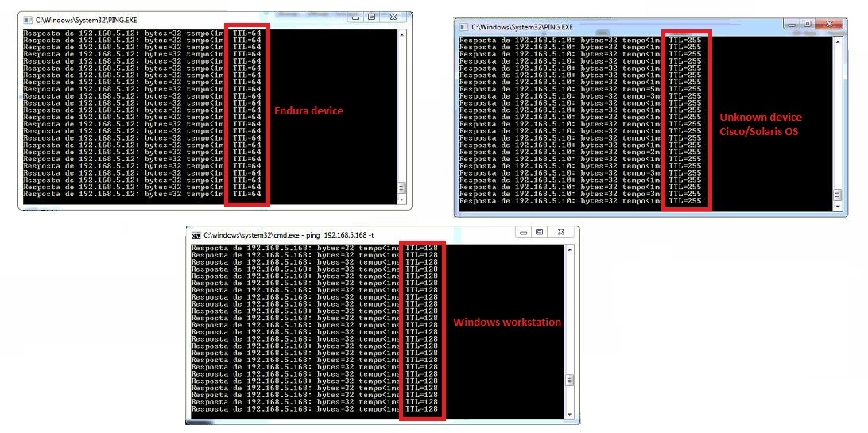Minimize the cmd.exe ping 192.168.5.168 window

tap(522, 232)
